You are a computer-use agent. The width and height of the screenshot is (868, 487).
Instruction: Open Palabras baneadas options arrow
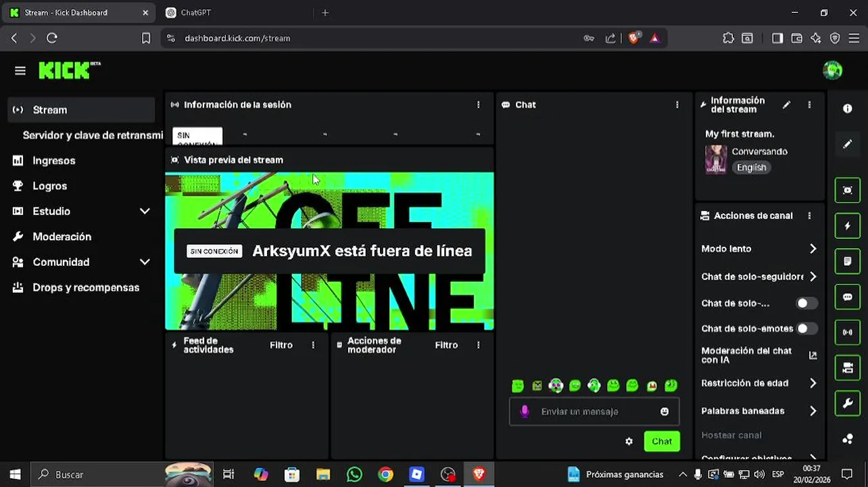[813, 411]
